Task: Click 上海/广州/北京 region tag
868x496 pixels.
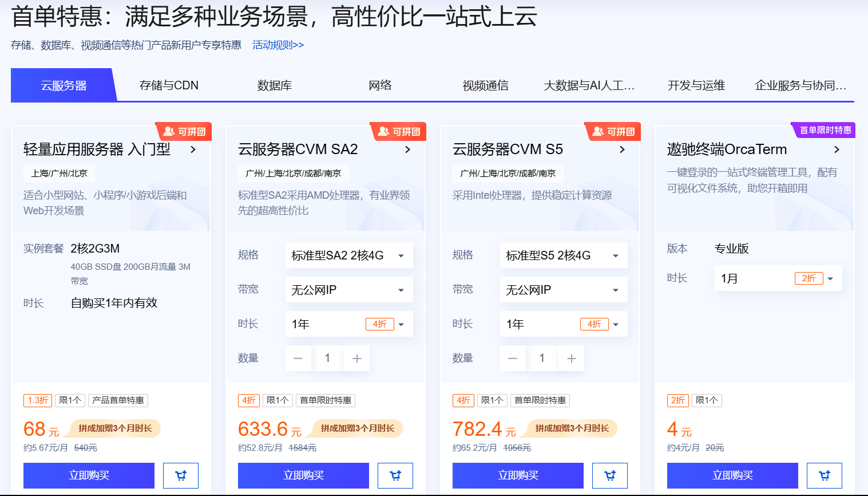Action: pos(60,174)
